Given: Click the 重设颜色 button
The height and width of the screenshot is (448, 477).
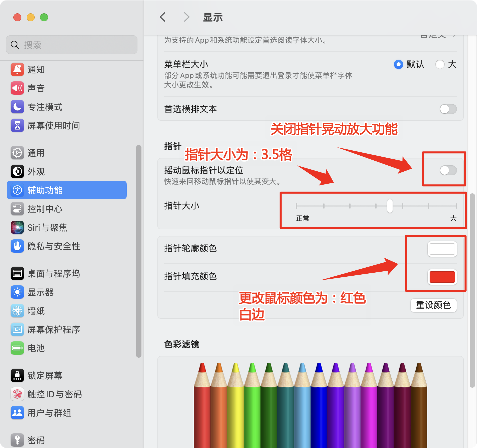Looking at the screenshot, I should point(433,305).
